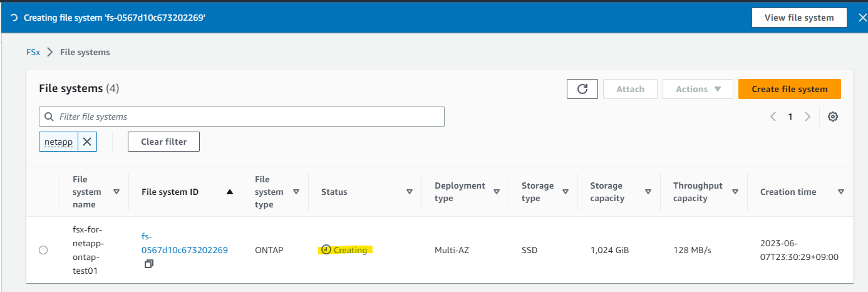Image resolution: width=868 pixels, height=292 pixels.
Task: Sort by File system ID column
Action: 229,192
